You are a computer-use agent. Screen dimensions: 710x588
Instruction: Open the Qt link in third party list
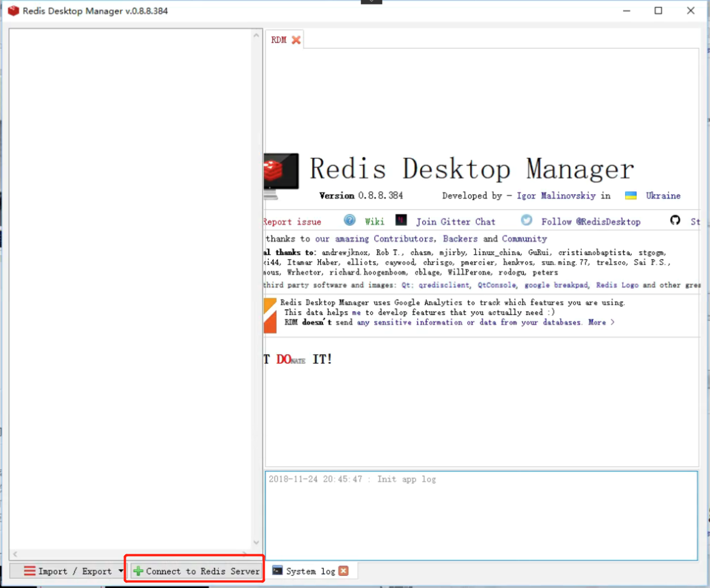click(x=406, y=285)
